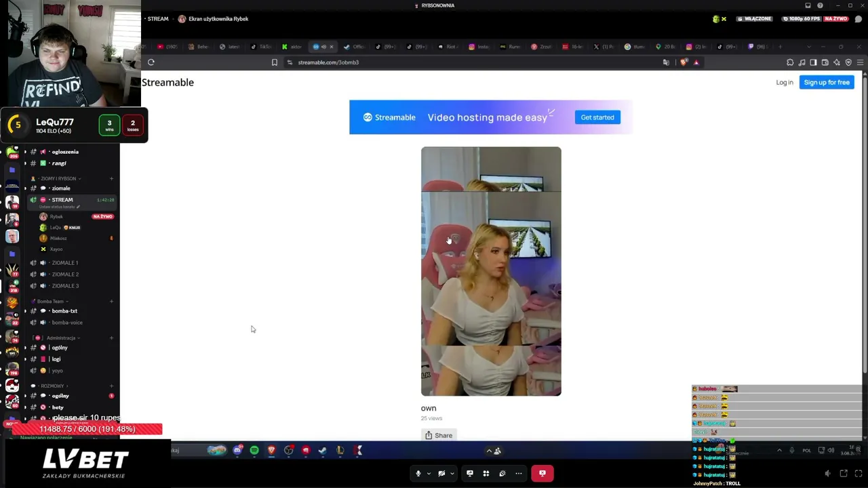Collapse the ZIOMY I RYBSON category
This screenshot has width=868, height=488.
pos(58,178)
